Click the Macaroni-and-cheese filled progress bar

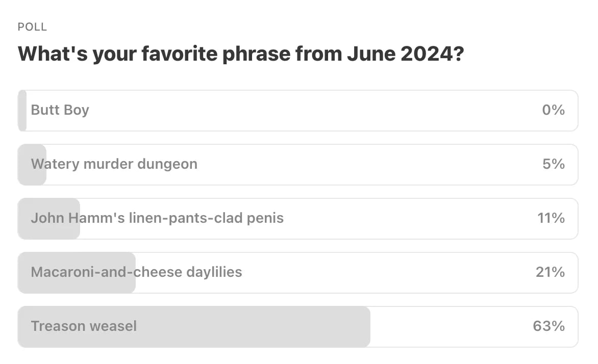(77, 273)
